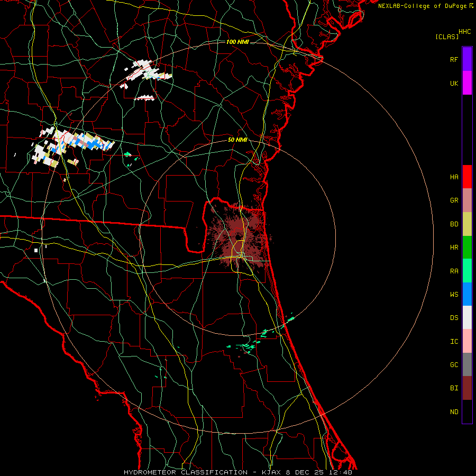Pick the RA light green swatch

pos(467,271)
